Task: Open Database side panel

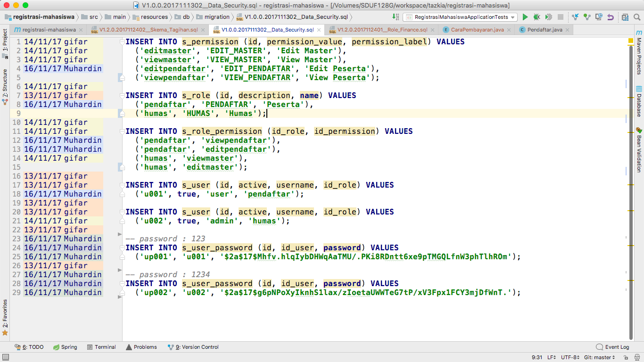Action: click(639, 101)
